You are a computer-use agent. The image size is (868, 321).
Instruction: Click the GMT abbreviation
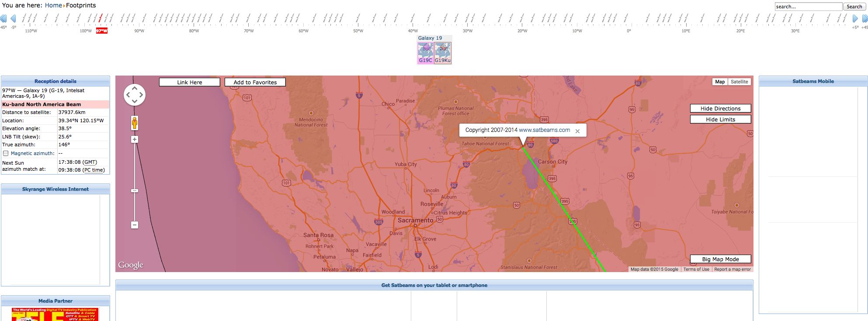click(x=90, y=162)
